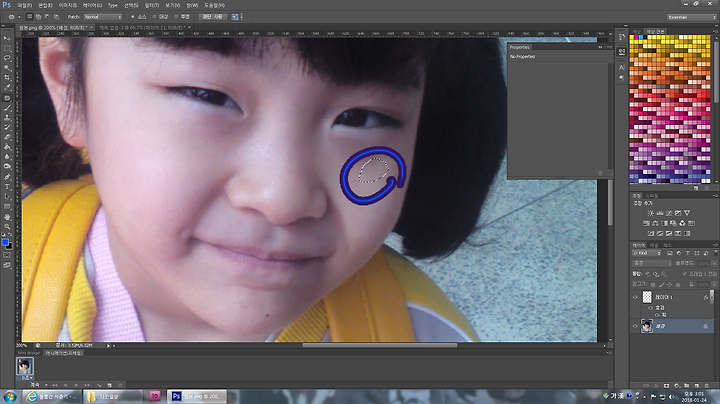This screenshot has height=404, width=720.
Task: Open the Filter menu
Action: 152,5
